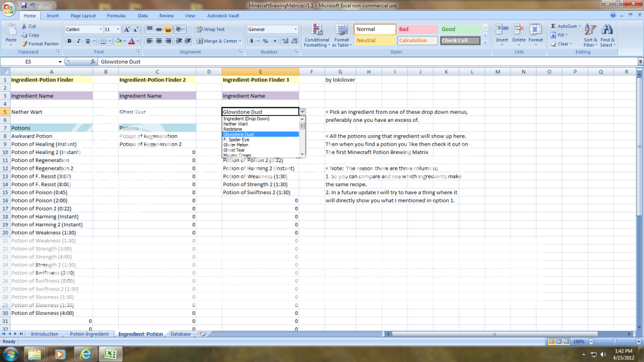Viewport: 644px width, 362px height.
Task: Open the Database sheet tab
Action: [180, 334]
